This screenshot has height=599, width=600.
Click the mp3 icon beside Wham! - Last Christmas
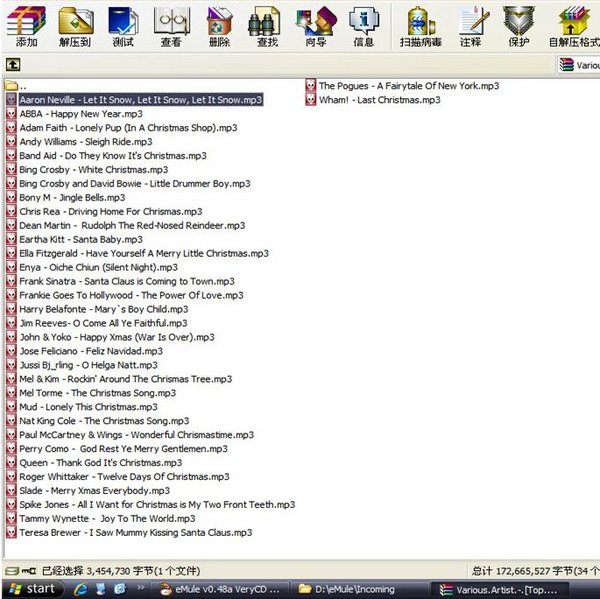point(311,100)
